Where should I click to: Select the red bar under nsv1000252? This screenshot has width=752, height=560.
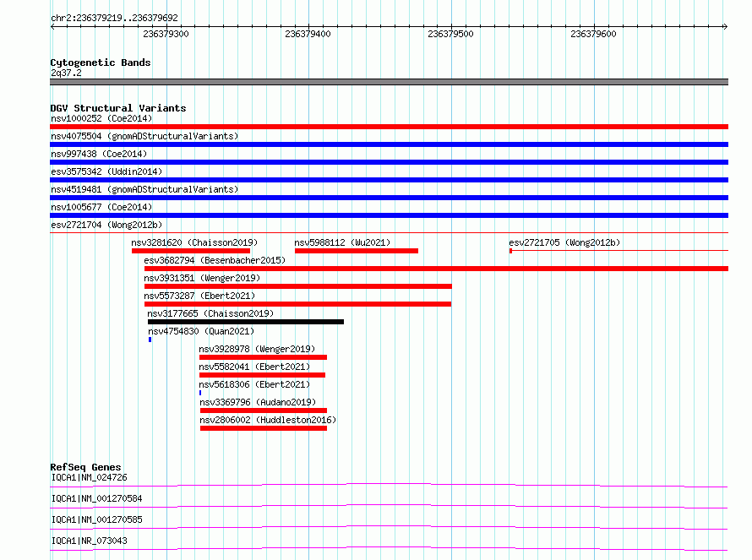point(389,127)
